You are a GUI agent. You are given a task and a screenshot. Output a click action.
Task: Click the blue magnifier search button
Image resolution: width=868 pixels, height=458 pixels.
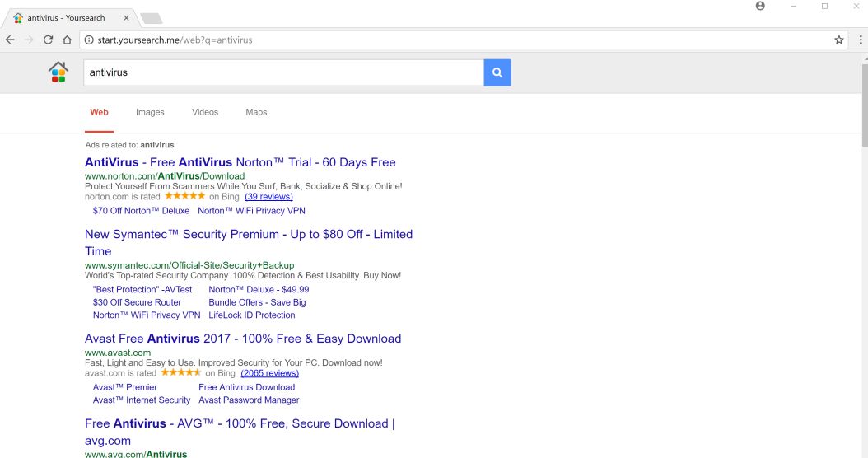tap(497, 72)
